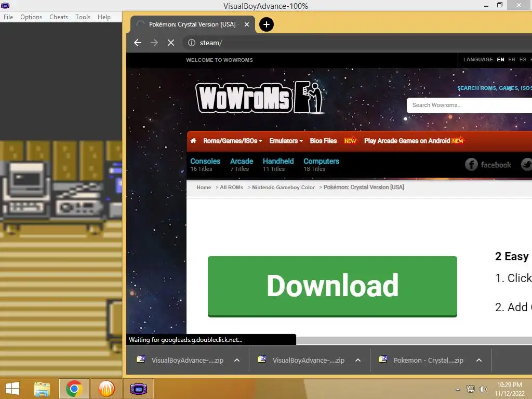Open the Cheats menu in VisualBoyAdvance

pos(59,17)
